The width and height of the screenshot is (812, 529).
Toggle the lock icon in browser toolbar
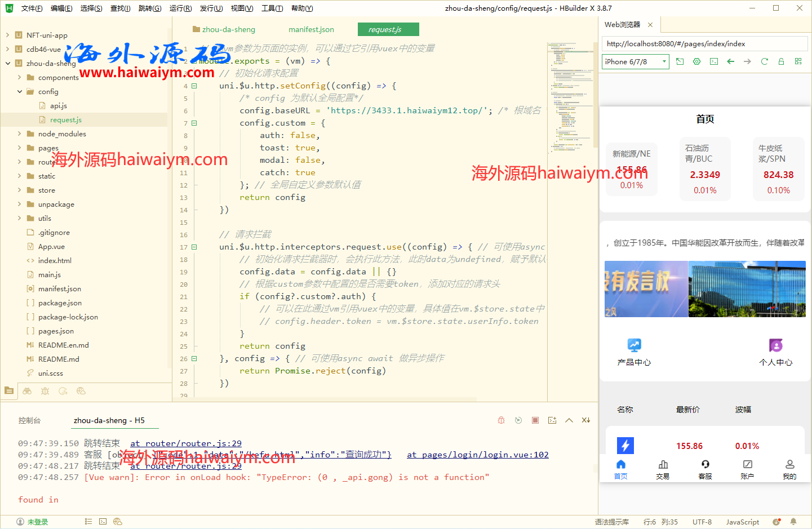click(x=781, y=61)
